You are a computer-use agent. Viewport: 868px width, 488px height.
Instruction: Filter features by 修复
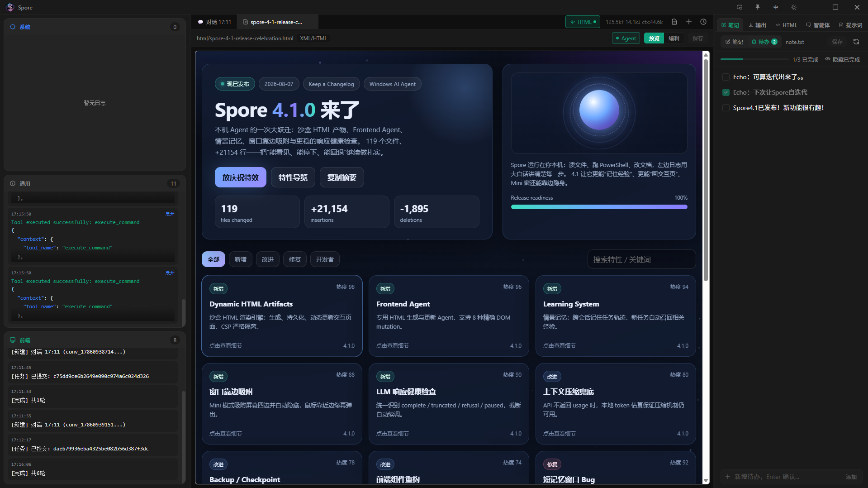(x=295, y=259)
